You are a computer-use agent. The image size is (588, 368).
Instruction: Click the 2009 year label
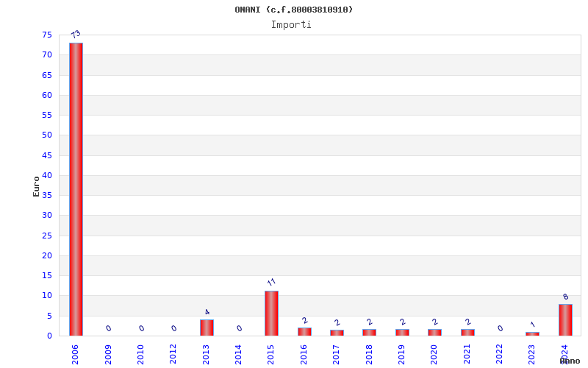coord(108,355)
